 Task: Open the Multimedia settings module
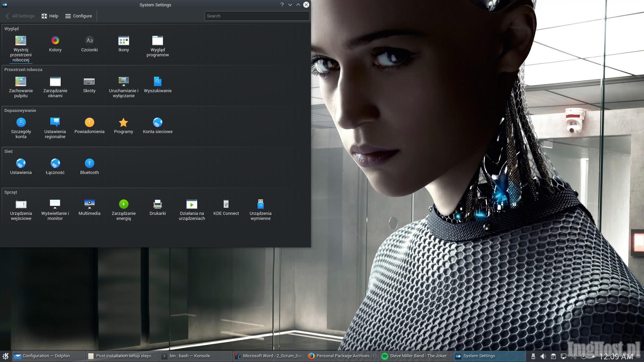pos(89,207)
